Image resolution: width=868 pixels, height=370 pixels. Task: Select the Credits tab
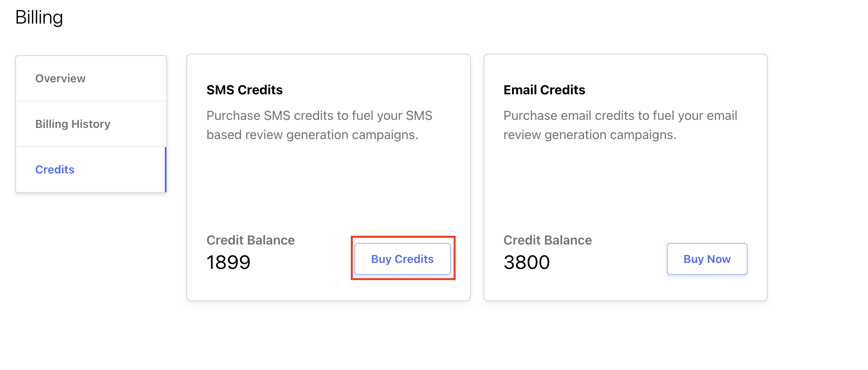pos(91,169)
